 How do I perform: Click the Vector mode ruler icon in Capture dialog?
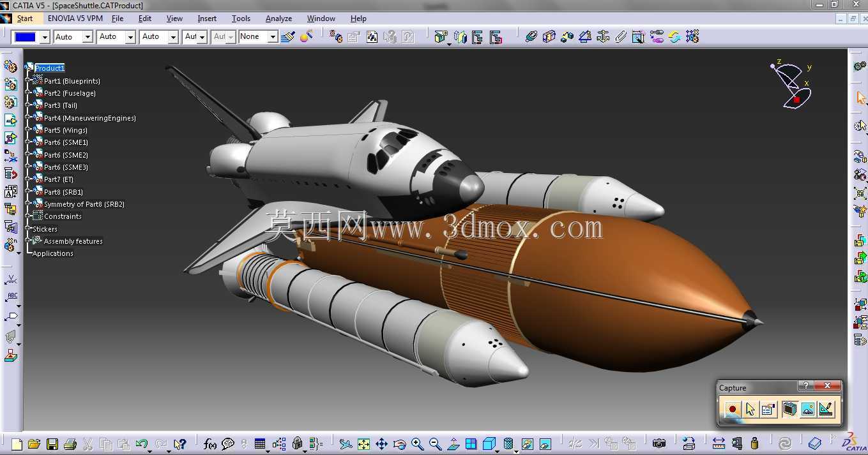[x=826, y=409]
